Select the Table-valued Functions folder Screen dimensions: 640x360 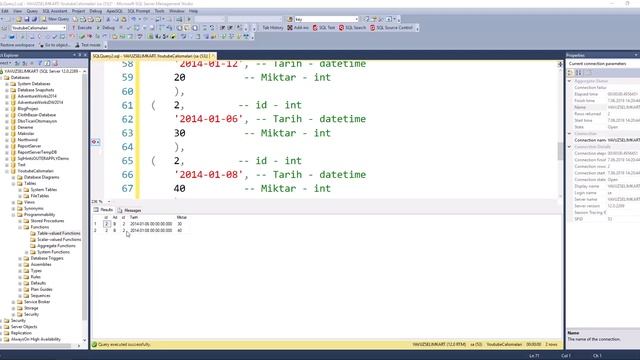(58, 233)
